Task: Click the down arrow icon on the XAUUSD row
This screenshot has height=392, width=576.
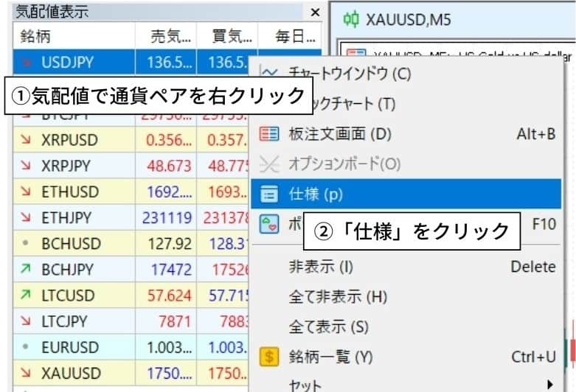Action: [26, 373]
